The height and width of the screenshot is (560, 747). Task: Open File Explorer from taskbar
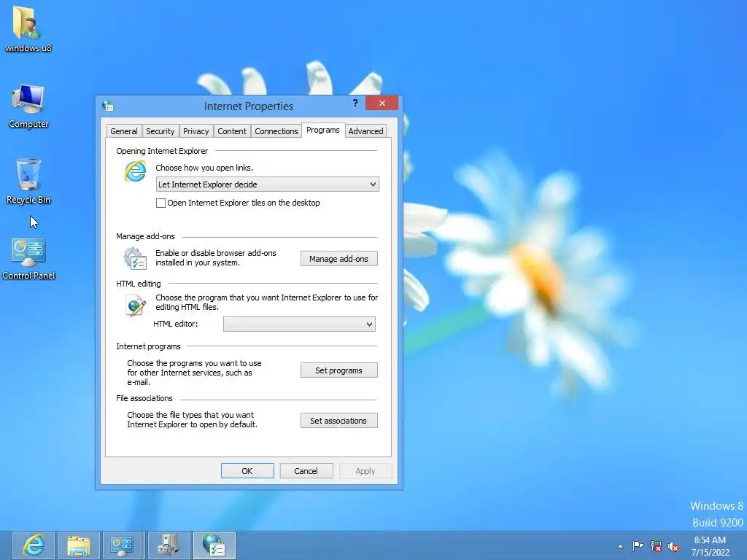point(79,545)
